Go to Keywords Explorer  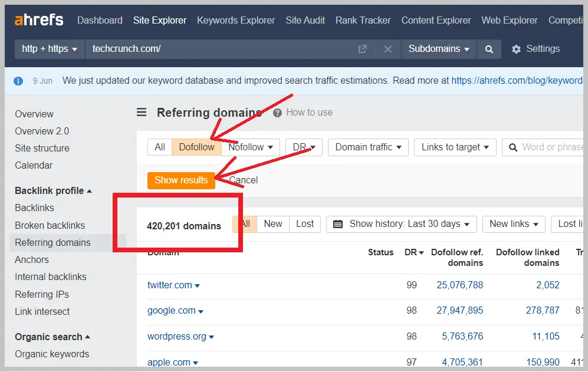[x=236, y=20]
